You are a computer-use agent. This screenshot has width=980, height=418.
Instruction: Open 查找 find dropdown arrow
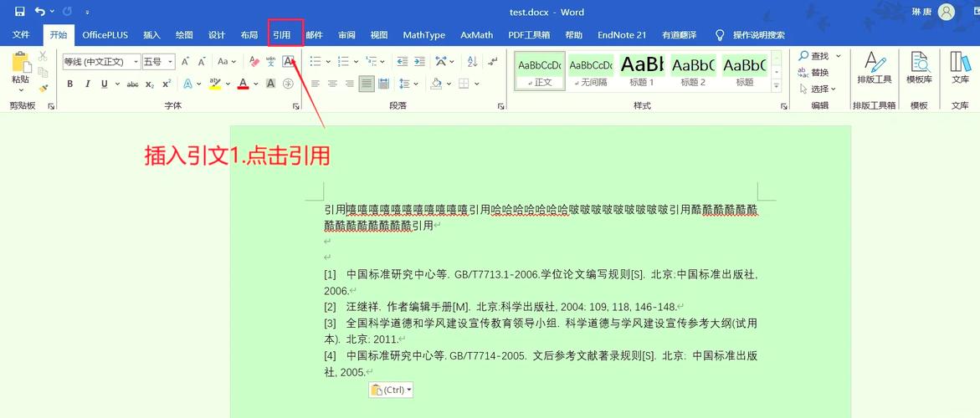pos(839,56)
